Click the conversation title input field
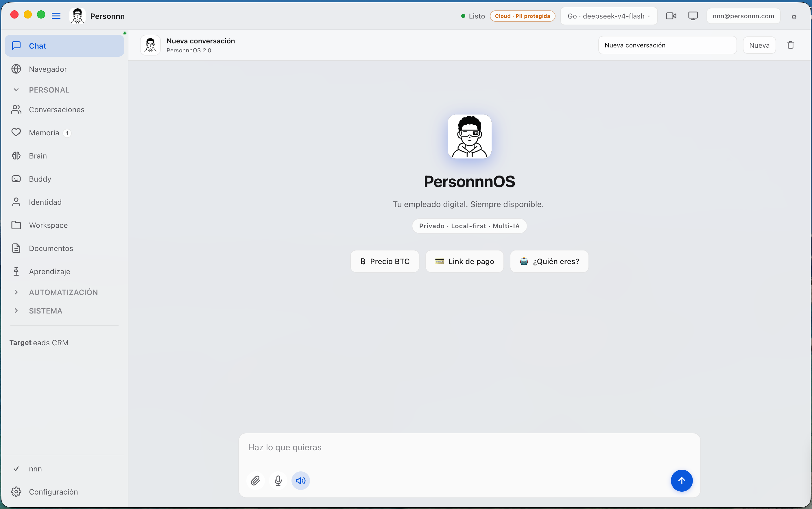 pyautogui.click(x=667, y=45)
